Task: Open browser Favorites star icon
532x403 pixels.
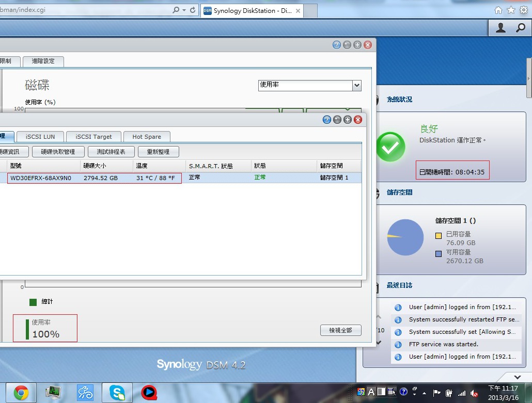Action: pyautogui.click(x=511, y=10)
